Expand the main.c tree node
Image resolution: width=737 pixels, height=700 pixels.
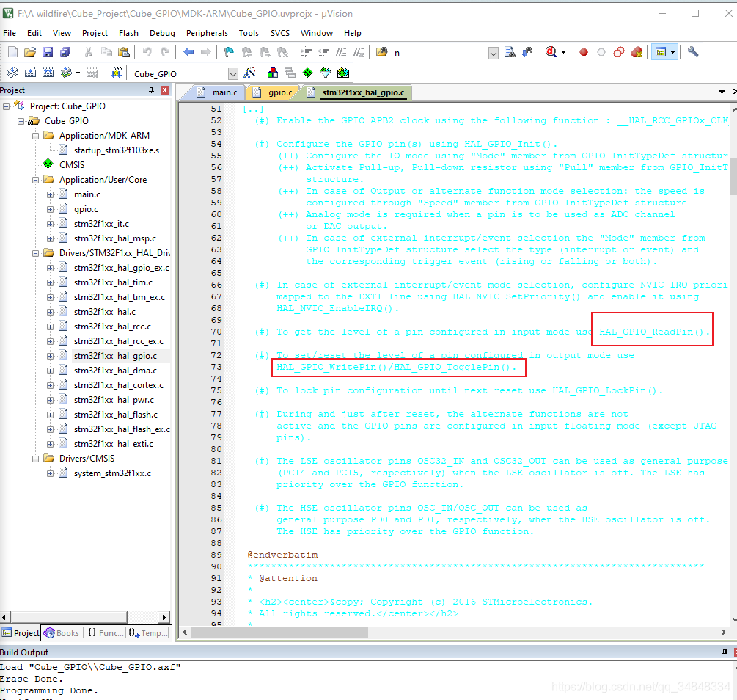point(50,194)
